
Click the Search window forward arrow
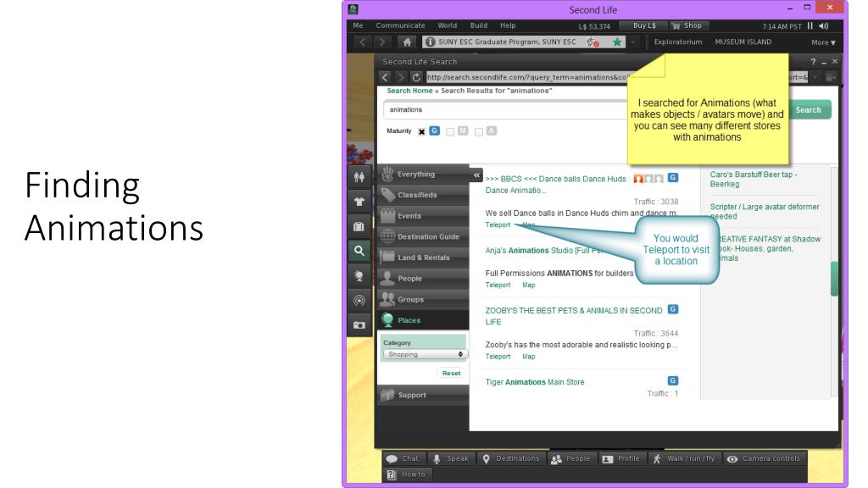tap(401, 77)
